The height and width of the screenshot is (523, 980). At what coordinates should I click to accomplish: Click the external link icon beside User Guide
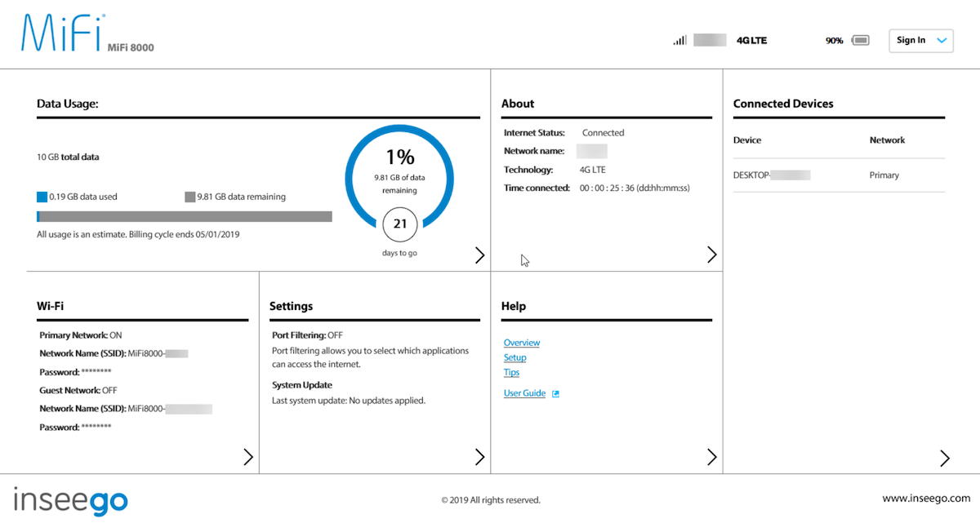[x=556, y=394]
